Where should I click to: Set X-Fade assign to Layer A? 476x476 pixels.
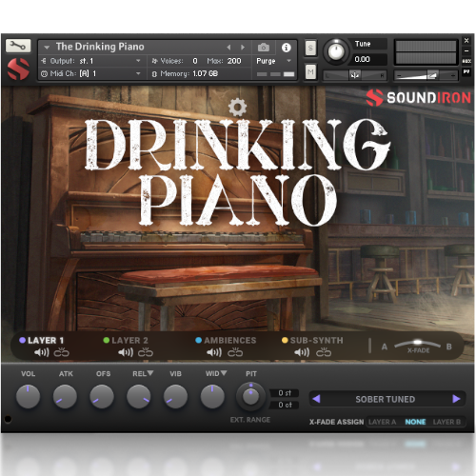[x=382, y=422]
